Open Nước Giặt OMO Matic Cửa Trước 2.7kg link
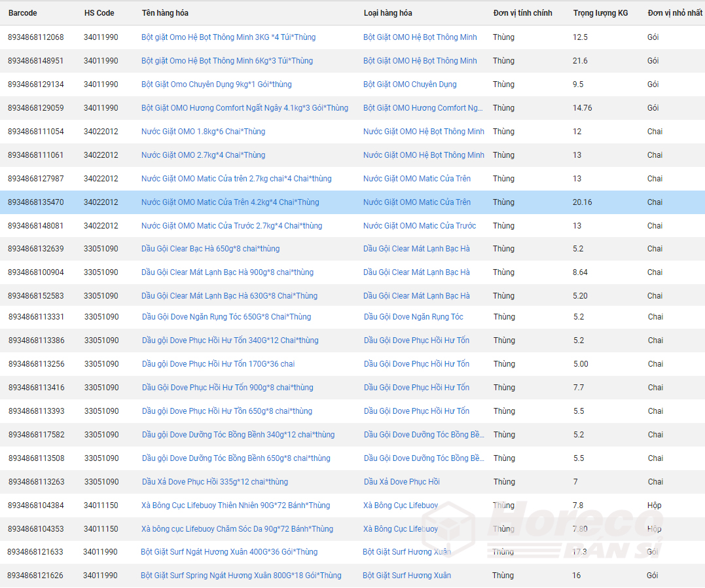This screenshot has height=588, width=705. pyautogui.click(x=232, y=226)
